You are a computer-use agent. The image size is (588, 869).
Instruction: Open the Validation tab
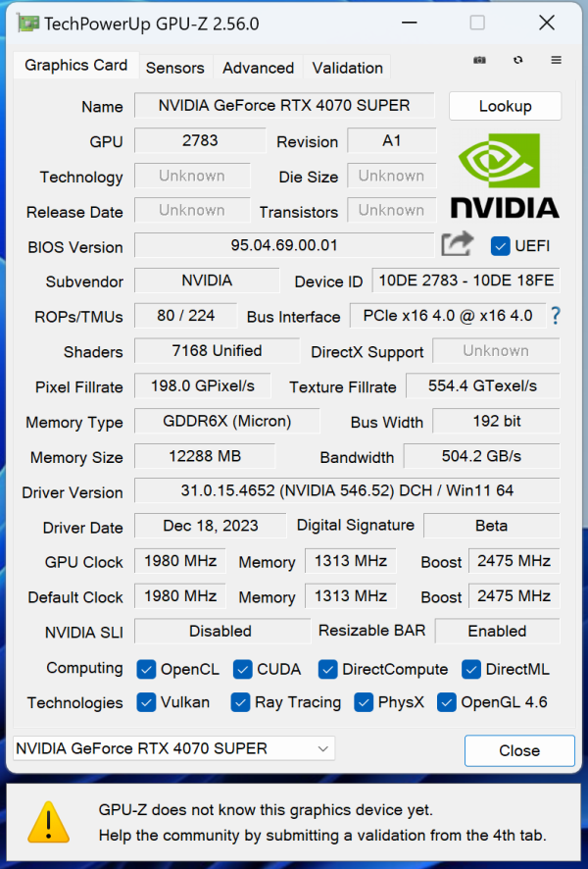(347, 68)
